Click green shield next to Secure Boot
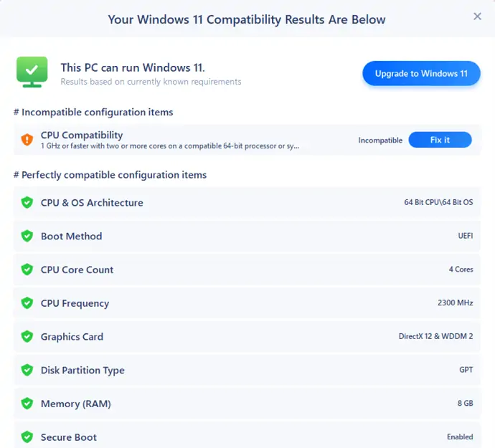 [27, 437]
